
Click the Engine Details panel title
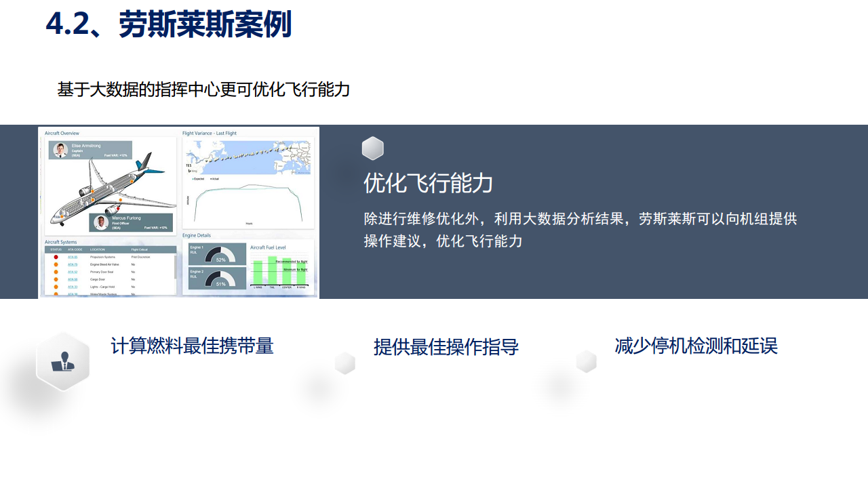click(x=197, y=235)
